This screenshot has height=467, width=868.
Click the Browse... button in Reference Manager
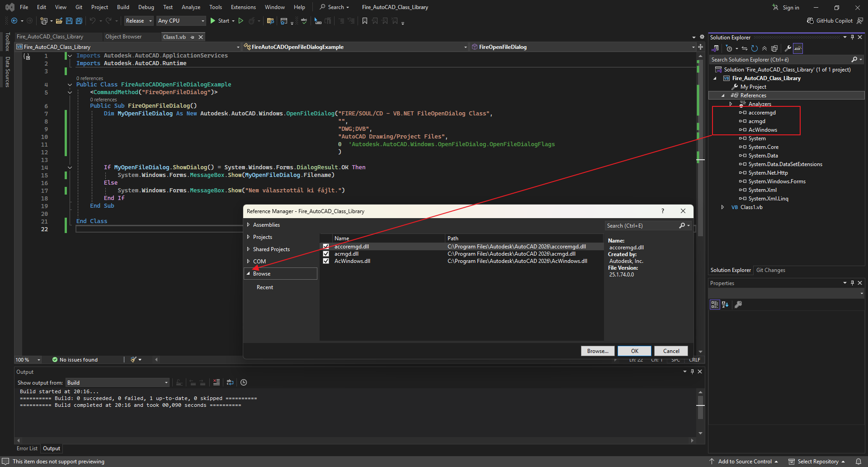(x=598, y=351)
